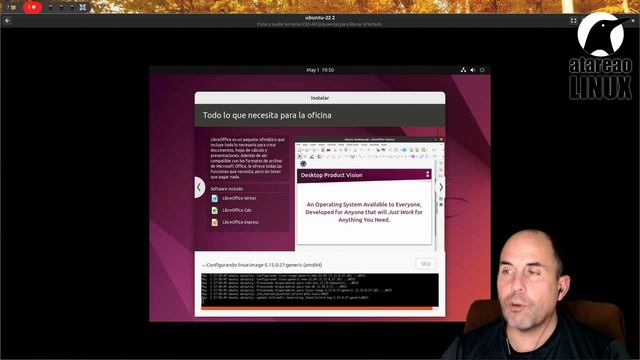Image resolution: width=640 pixels, height=360 pixels.
Task: Click the May 1 19:50 clock
Action: tap(320, 70)
